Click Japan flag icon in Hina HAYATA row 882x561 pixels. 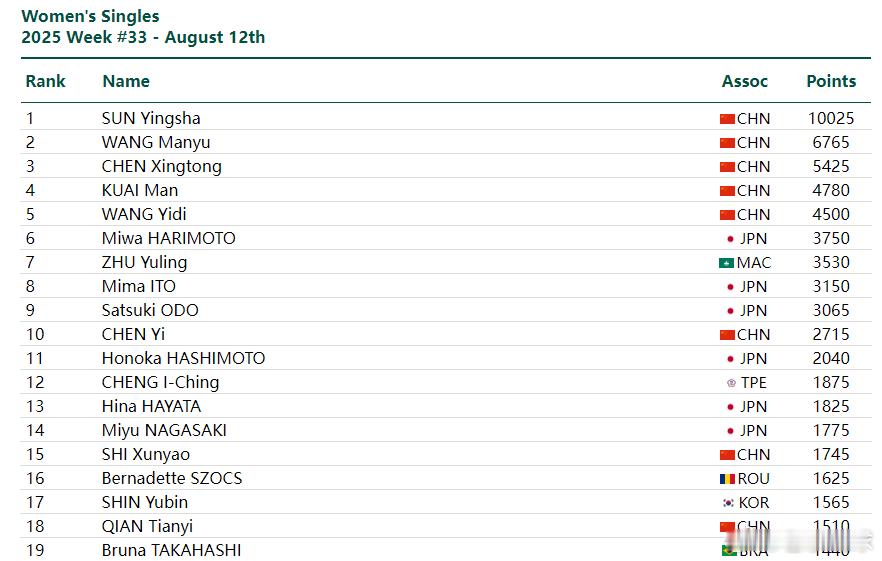730,407
